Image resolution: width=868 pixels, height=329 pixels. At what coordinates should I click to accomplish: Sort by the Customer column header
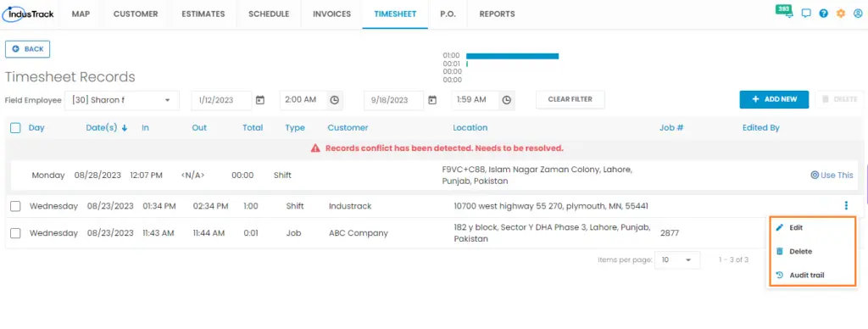pos(348,128)
